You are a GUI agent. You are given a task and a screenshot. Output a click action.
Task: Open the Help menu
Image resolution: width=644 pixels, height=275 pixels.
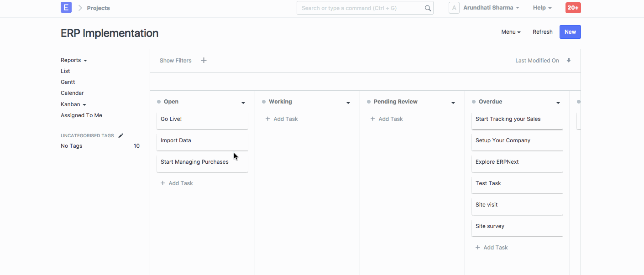[542, 8]
